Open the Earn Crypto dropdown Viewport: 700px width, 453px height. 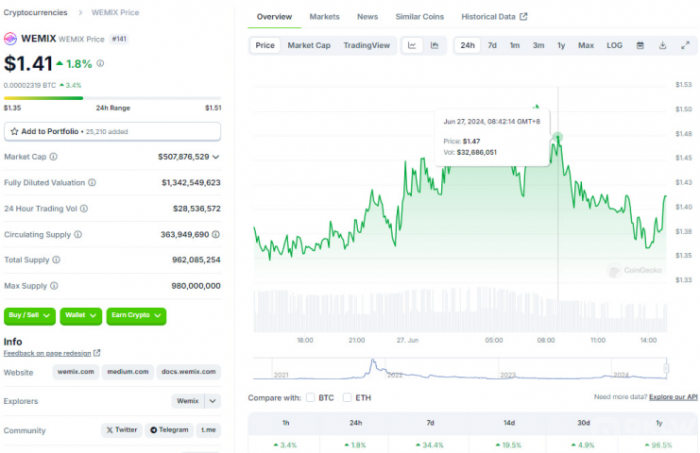(136, 316)
